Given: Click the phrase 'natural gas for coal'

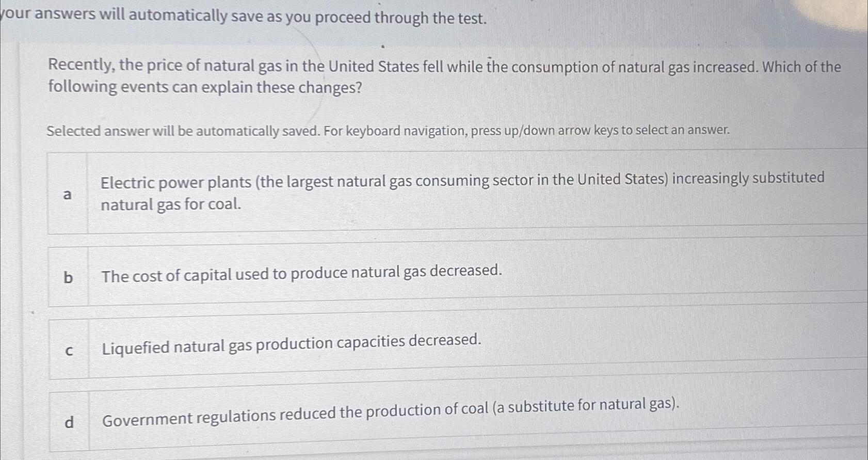Looking at the screenshot, I should pos(171,204).
